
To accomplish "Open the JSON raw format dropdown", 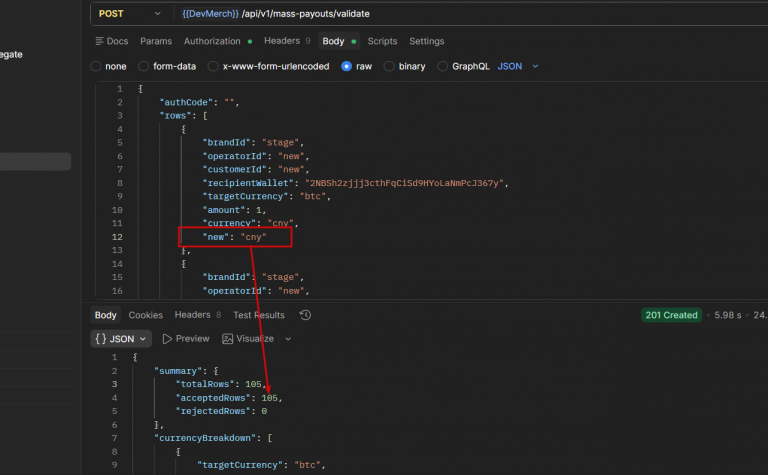I will (518, 66).
